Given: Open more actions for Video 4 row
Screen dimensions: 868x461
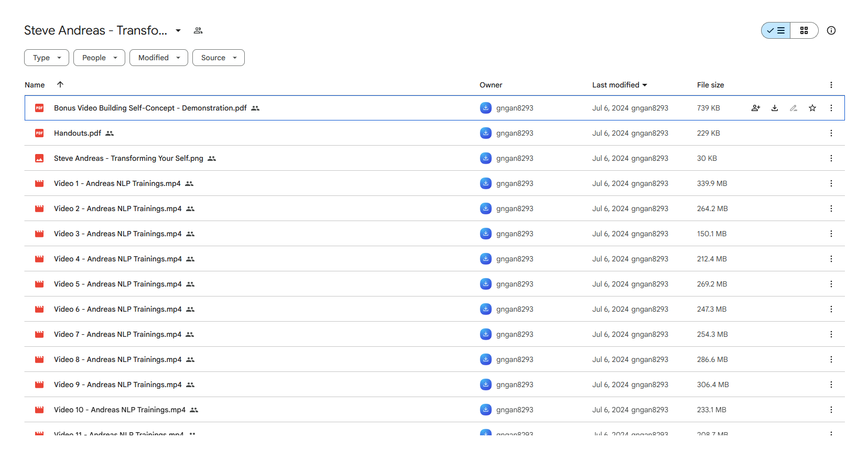Looking at the screenshot, I should click(x=831, y=259).
